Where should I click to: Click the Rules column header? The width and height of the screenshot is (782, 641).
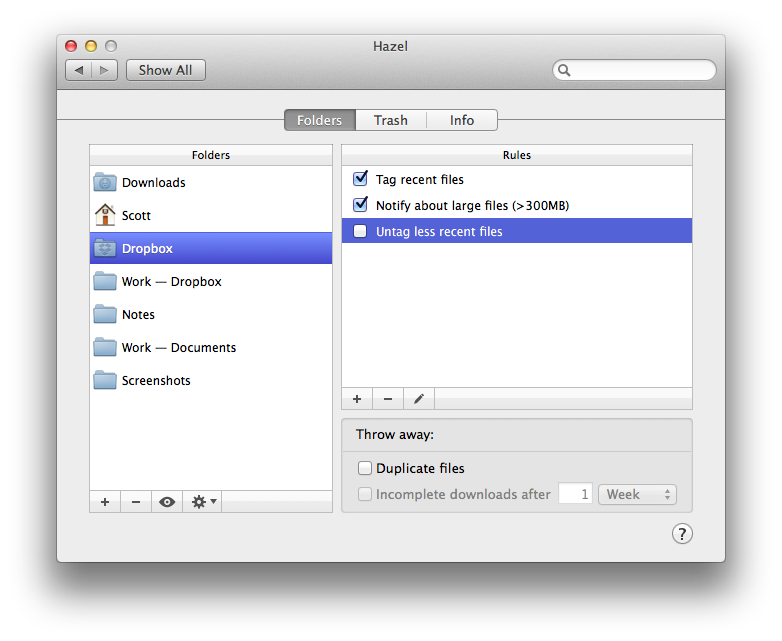pyautogui.click(x=517, y=155)
